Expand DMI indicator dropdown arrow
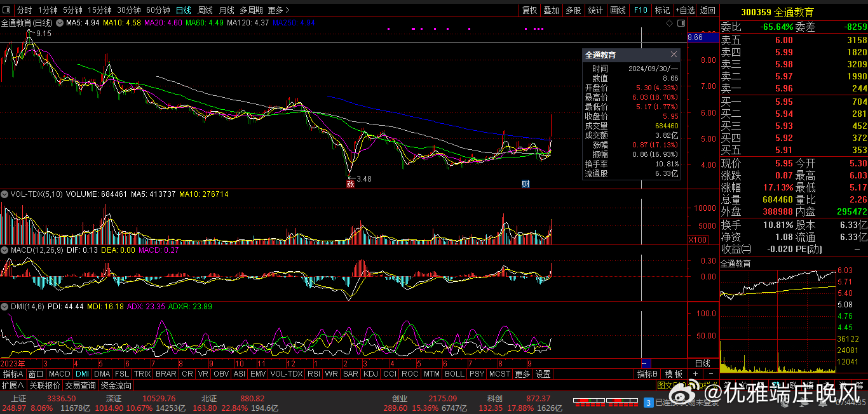 [5, 306]
